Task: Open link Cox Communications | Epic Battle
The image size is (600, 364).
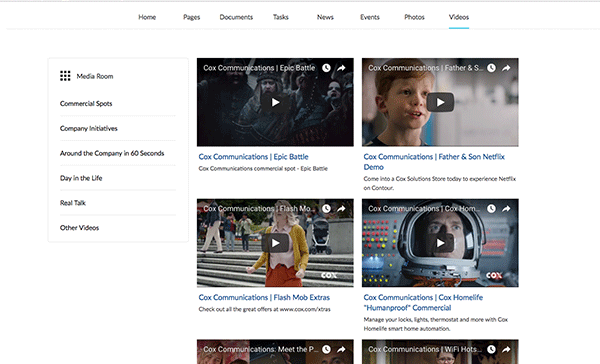Action: point(253,157)
